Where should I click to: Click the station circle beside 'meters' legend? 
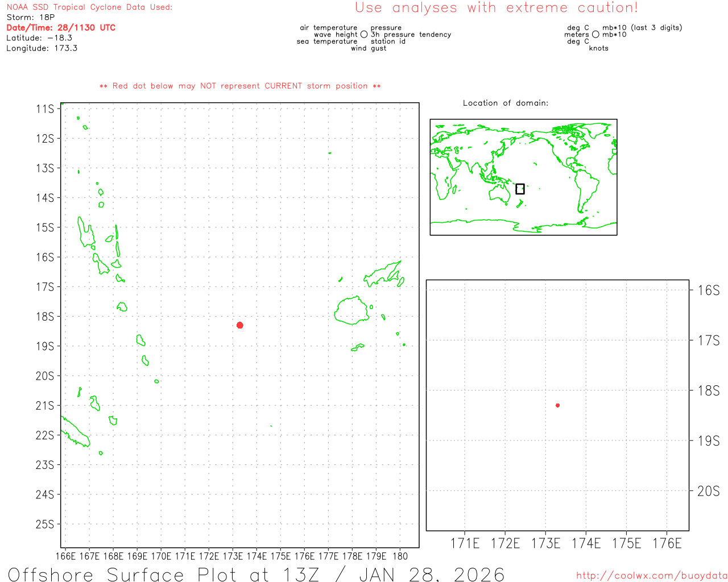click(595, 35)
